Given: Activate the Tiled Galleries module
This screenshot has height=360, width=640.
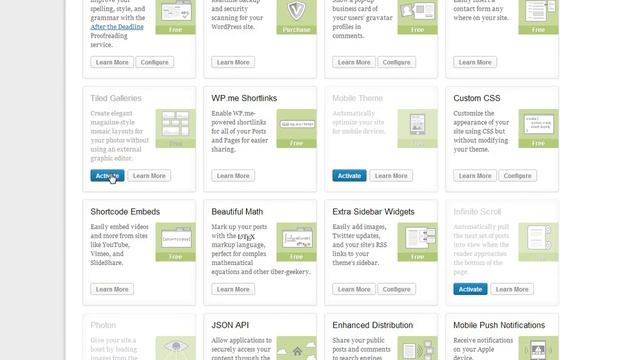Looking at the screenshot, I should [x=107, y=176].
